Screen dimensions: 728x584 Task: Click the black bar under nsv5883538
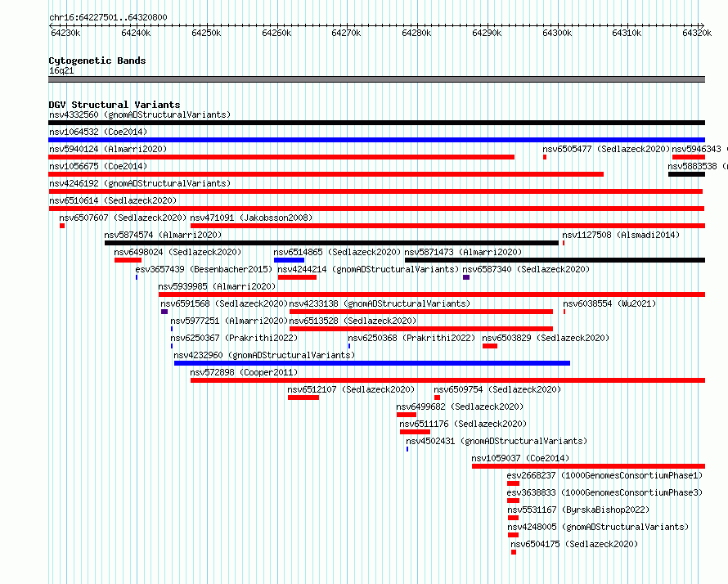[x=686, y=174]
